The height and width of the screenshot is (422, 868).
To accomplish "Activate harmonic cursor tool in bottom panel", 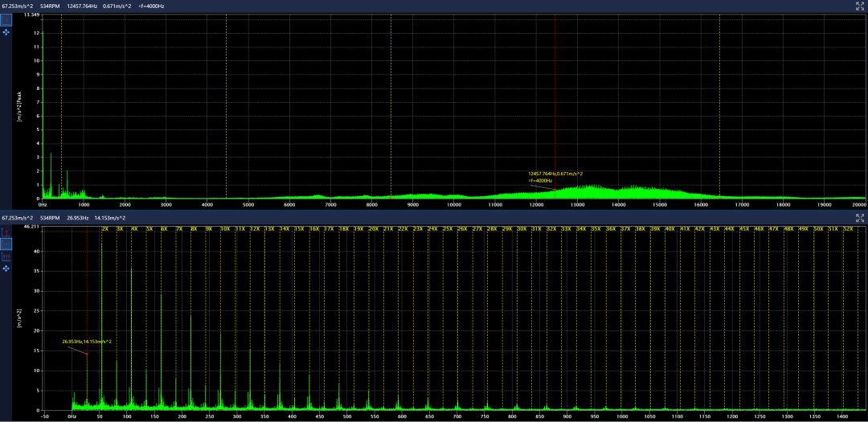I will [x=6, y=244].
